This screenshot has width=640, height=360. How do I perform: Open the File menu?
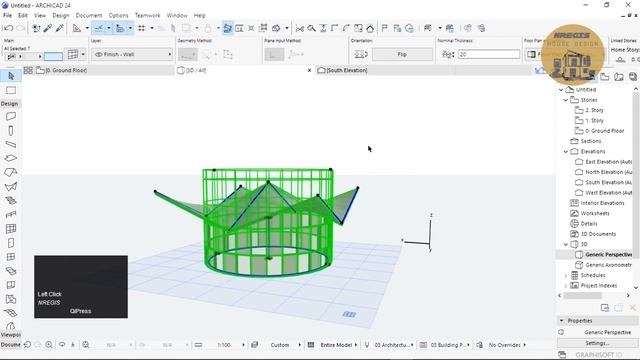pyautogui.click(x=7, y=16)
